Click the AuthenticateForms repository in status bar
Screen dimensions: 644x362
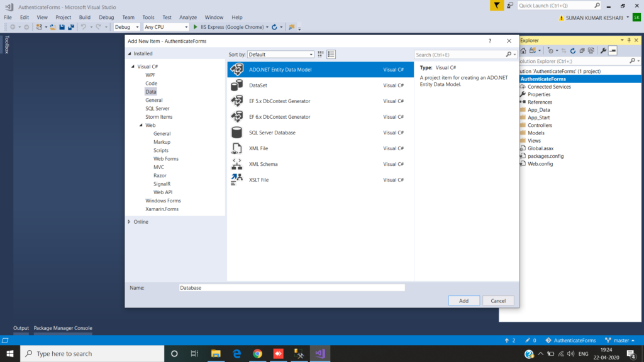coord(570,340)
